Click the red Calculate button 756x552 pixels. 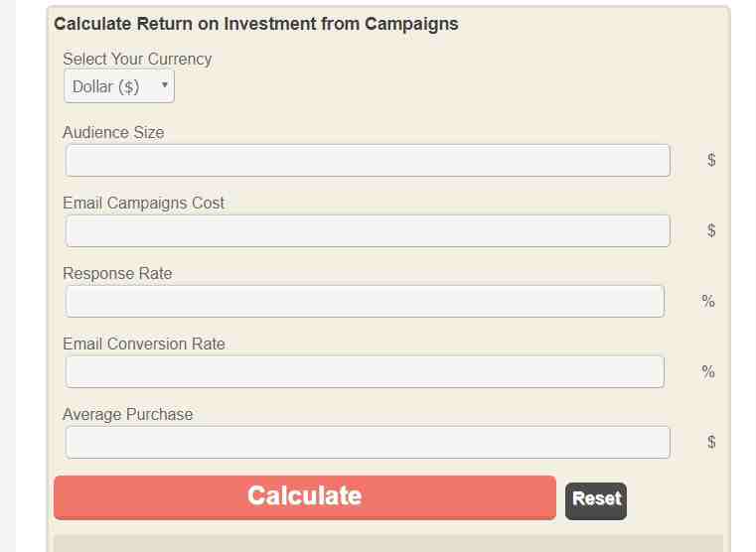305,497
